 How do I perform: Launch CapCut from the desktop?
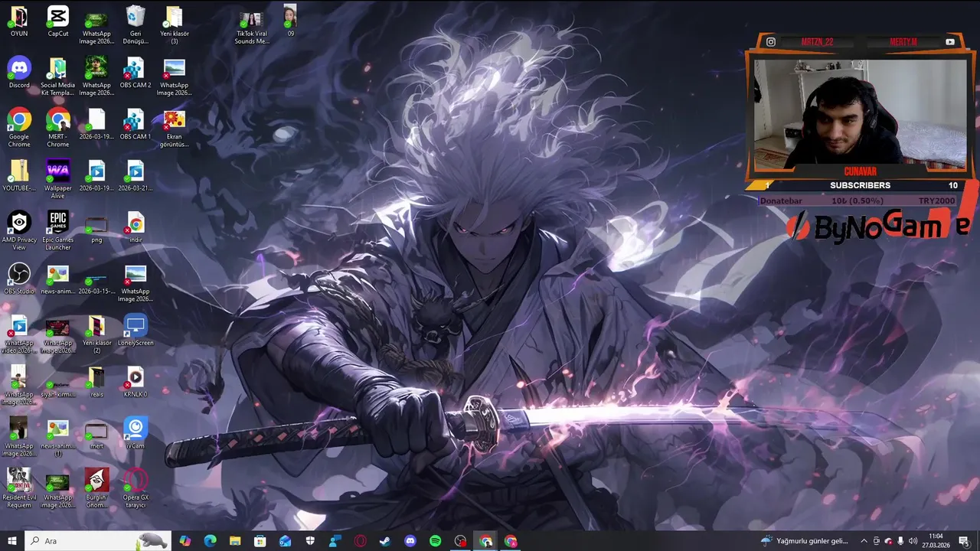[x=58, y=21]
